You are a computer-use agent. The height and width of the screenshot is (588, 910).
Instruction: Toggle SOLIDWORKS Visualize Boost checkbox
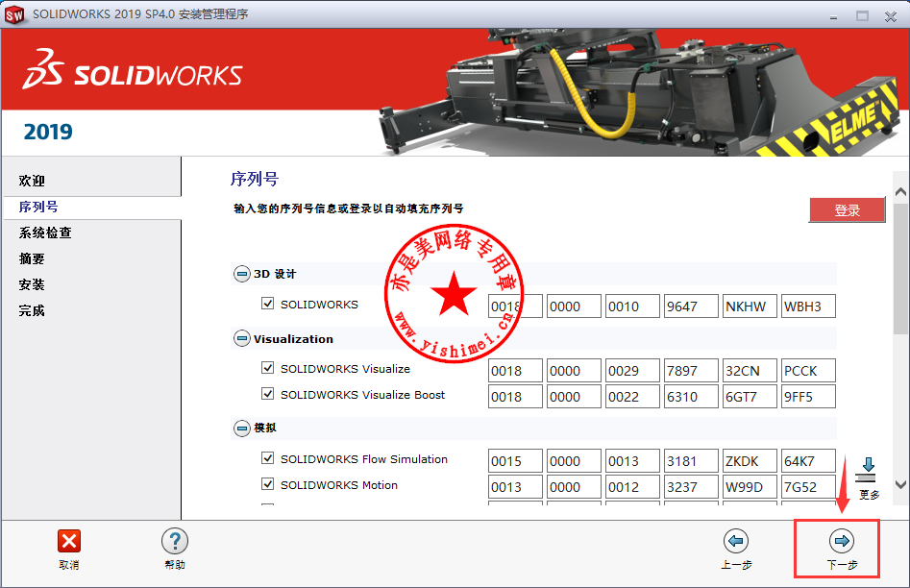click(267, 394)
